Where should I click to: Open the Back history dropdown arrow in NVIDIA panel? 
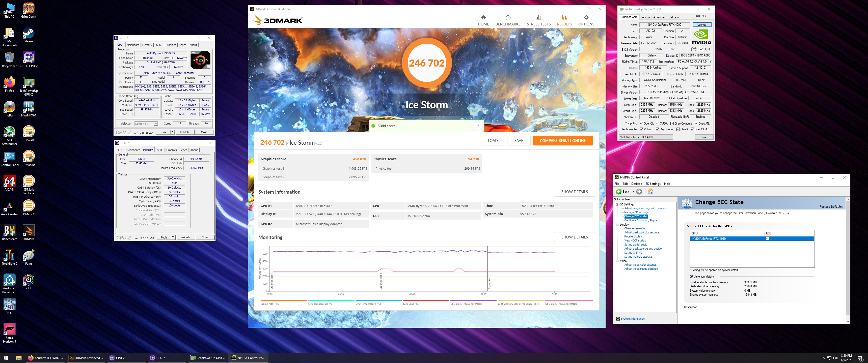point(633,192)
